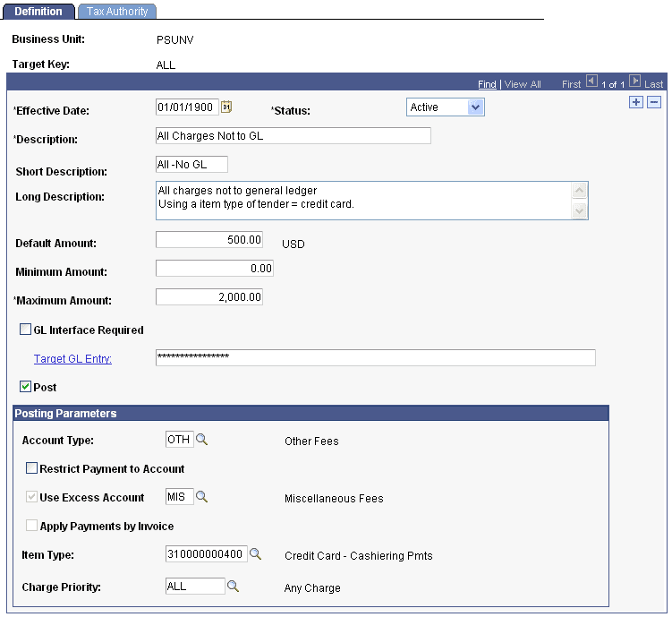This screenshot has width=672, height=617.
Task: Open the Effective Date calendar picker
Action: click(x=226, y=107)
